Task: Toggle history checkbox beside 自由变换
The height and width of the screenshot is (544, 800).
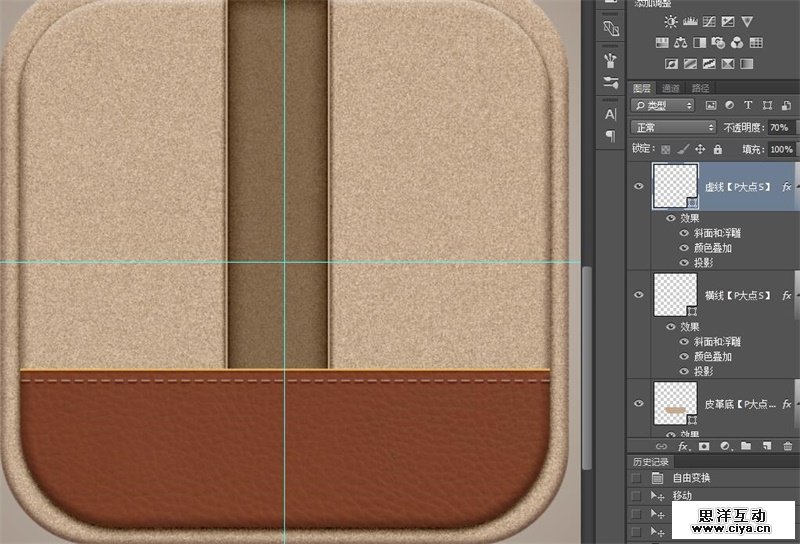Action: click(636, 479)
